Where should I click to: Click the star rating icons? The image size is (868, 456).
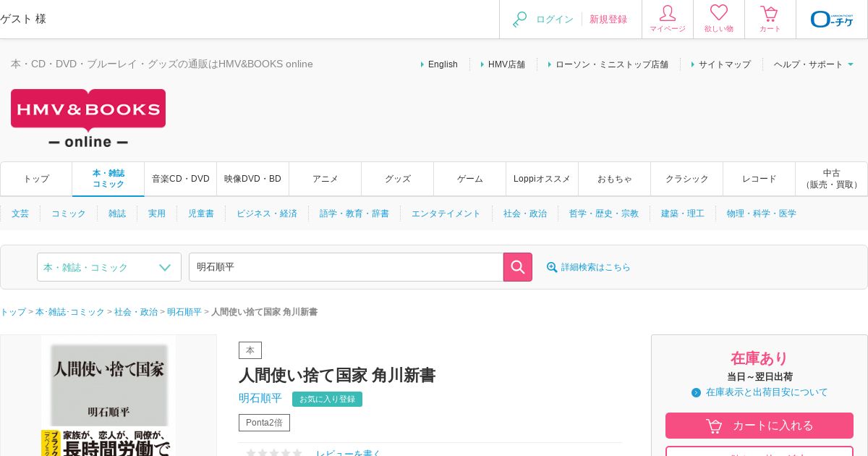click(274, 453)
